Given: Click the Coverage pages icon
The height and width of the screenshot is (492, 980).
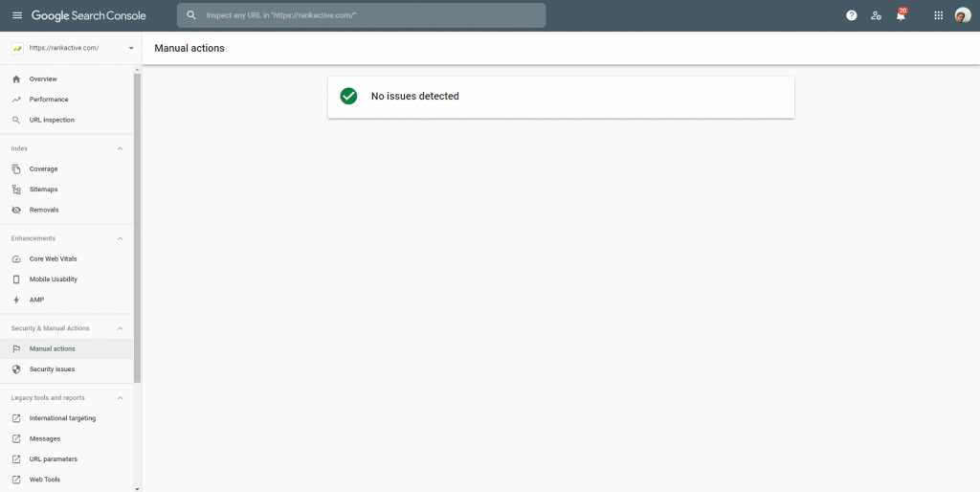Looking at the screenshot, I should tap(16, 168).
